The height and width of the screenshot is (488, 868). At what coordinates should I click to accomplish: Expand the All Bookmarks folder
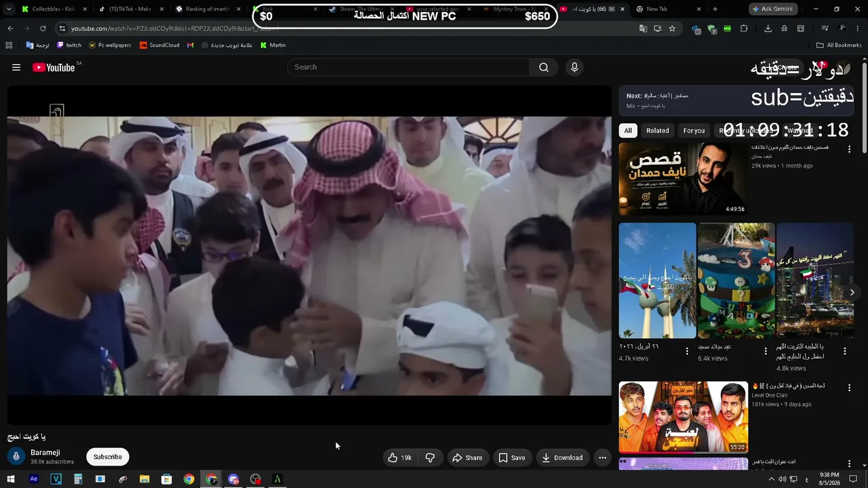click(x=839, y=45)
